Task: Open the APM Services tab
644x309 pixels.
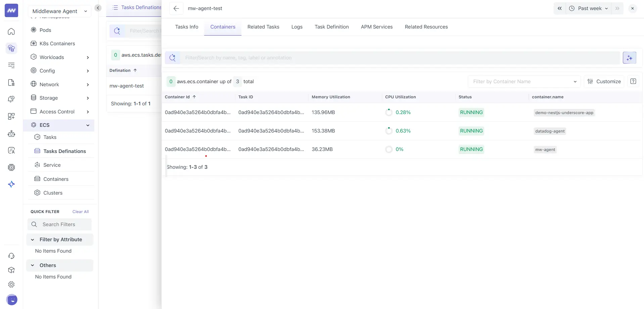Action: [377, 27]
